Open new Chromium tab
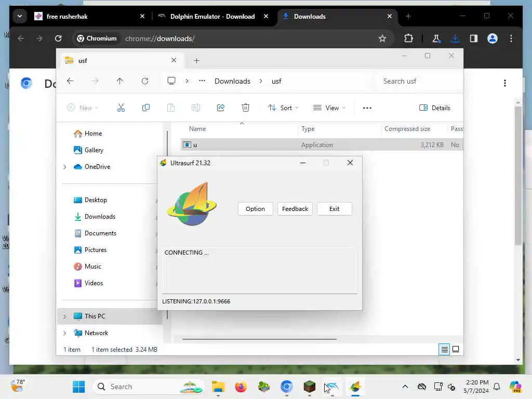The height and width of the screenshot is (399, 532). [408, 16]
